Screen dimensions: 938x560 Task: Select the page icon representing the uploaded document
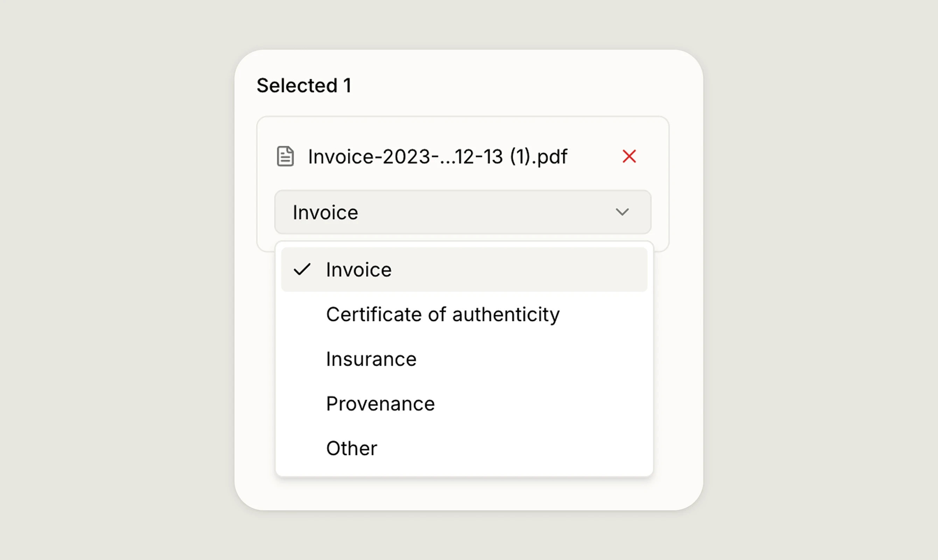[x=286, y=156]
